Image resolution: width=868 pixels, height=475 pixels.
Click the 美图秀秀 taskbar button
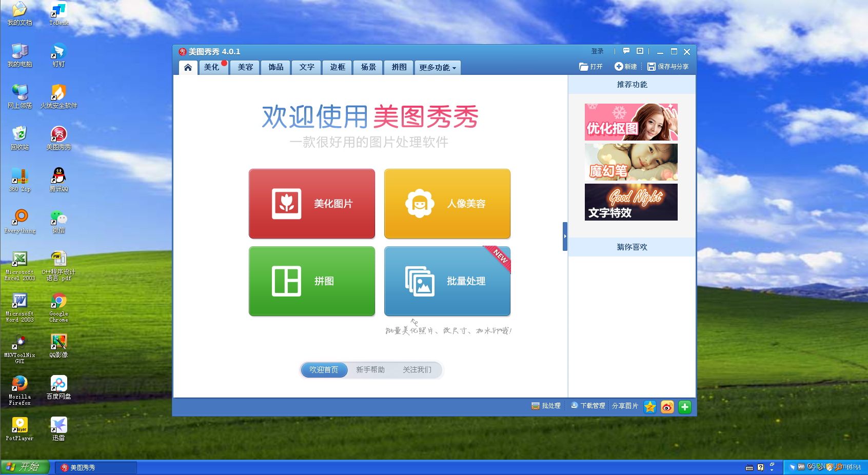click(96, 467)
